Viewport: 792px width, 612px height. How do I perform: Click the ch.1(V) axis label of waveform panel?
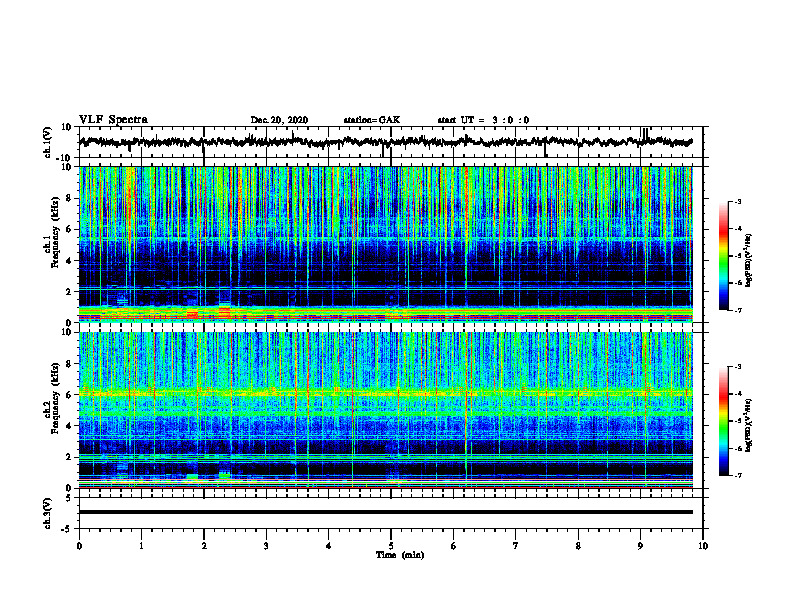pyautogui.click(x=48, y=142)
